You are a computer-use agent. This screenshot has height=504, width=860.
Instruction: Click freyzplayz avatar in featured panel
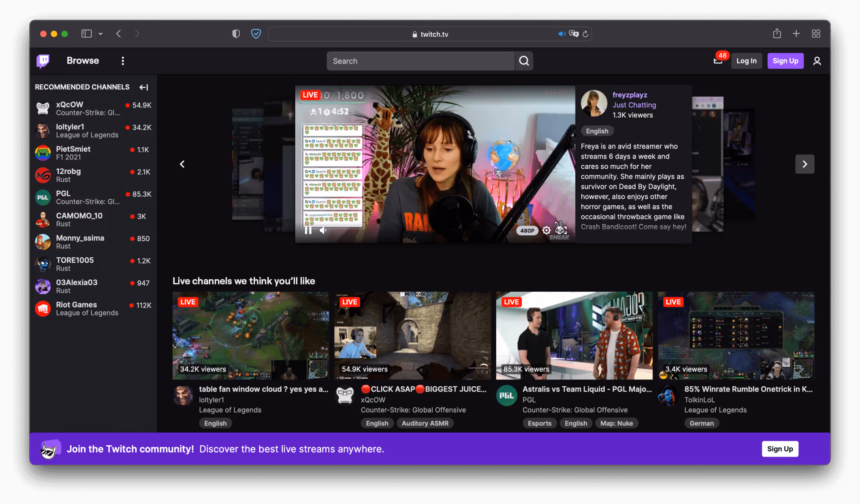click(x=594, y=103)
